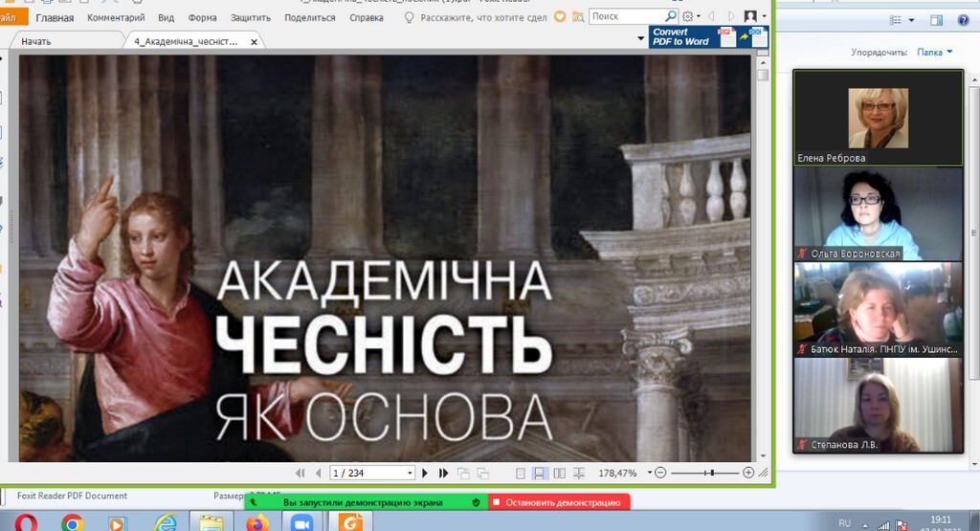The width and height of the screenshot is (980, 531).
Task: Open the user account icon menu
Action: point(750,16)
